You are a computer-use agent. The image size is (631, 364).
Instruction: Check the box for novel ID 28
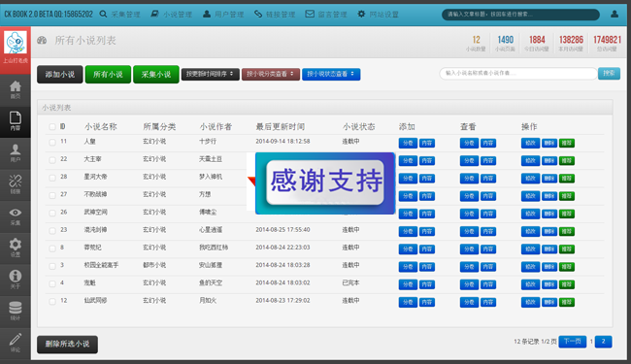click(x=52, y=178)
